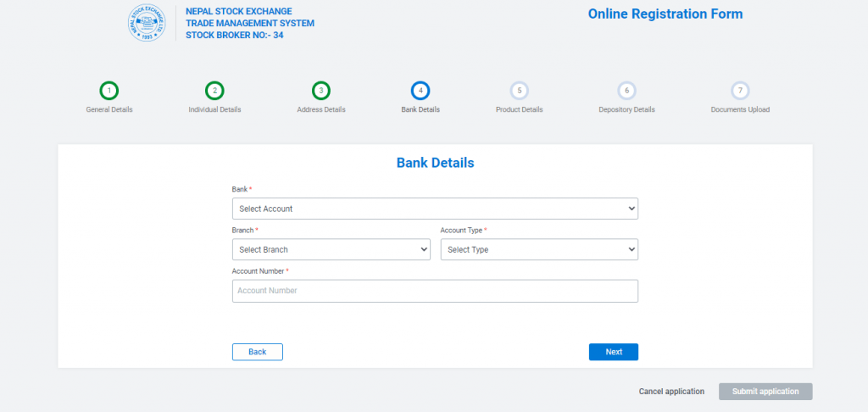Viewport: 868px width, 412px height.
Task: Jump to step 5 circle icon
Action: (519, 91)
